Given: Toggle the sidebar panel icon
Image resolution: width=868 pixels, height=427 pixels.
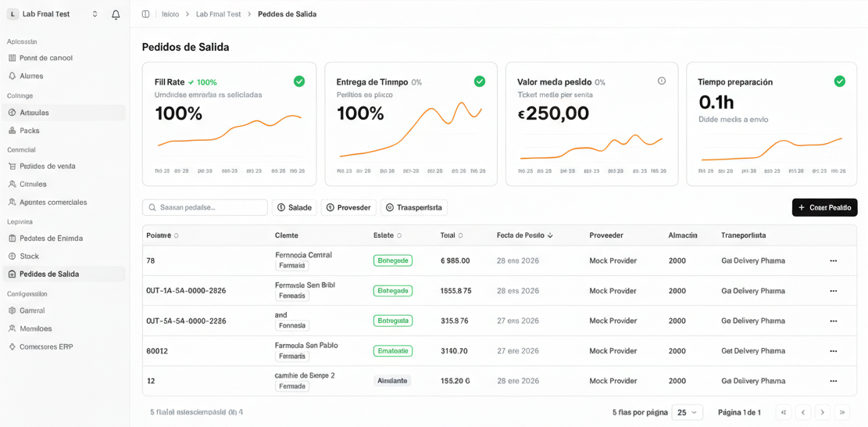Looking at the screenshot, I should pos(145,14).
